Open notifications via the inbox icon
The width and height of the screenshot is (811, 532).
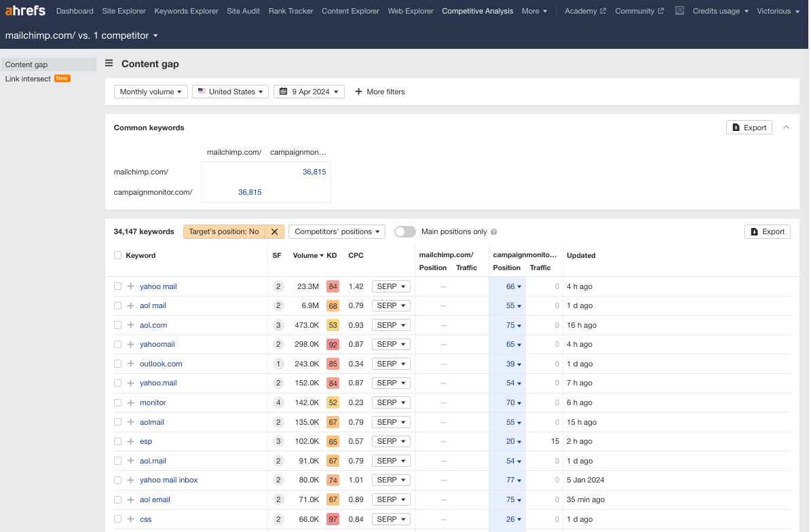pos(680,10)
